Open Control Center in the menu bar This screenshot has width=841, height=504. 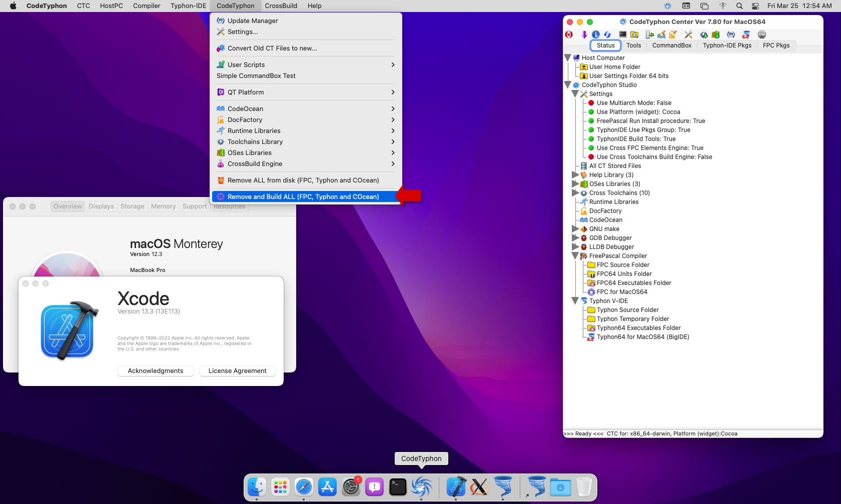click(755, 6)
